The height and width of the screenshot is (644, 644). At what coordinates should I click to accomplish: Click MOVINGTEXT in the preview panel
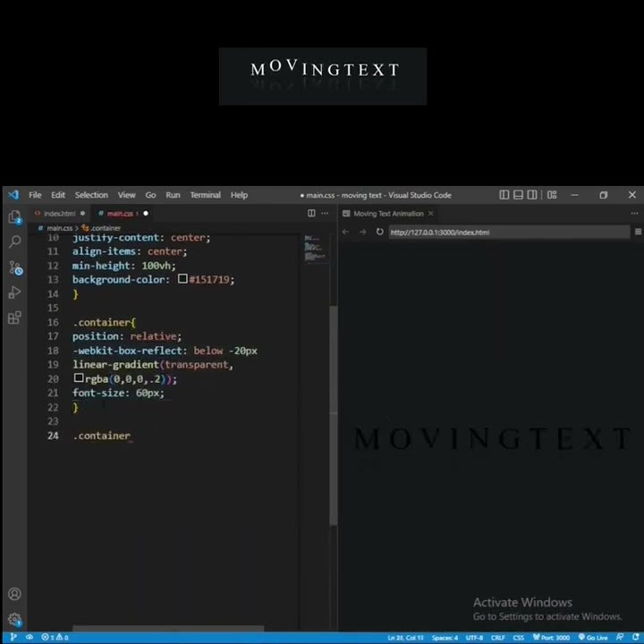tap(491, 438)
